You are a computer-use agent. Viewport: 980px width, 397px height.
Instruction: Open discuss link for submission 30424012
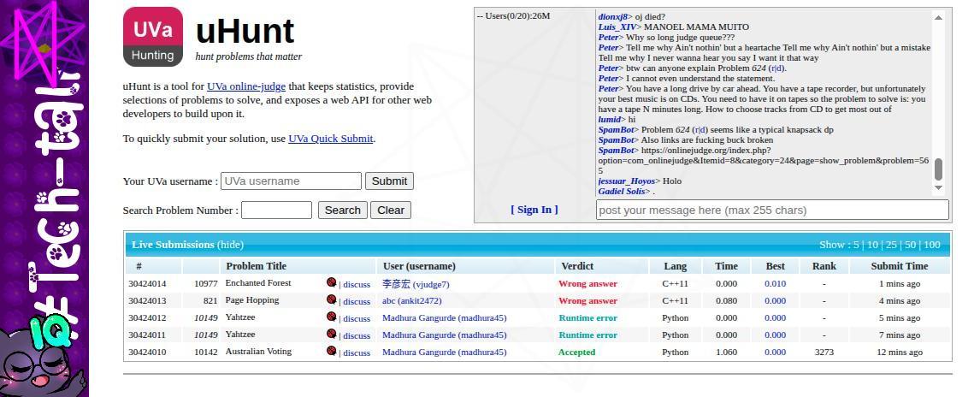[x=357, y=318]
